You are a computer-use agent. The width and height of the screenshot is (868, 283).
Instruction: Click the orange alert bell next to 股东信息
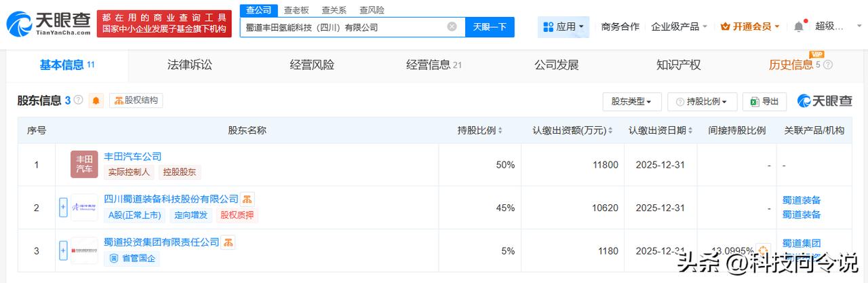pyautogui.click(x=96, y=100)
